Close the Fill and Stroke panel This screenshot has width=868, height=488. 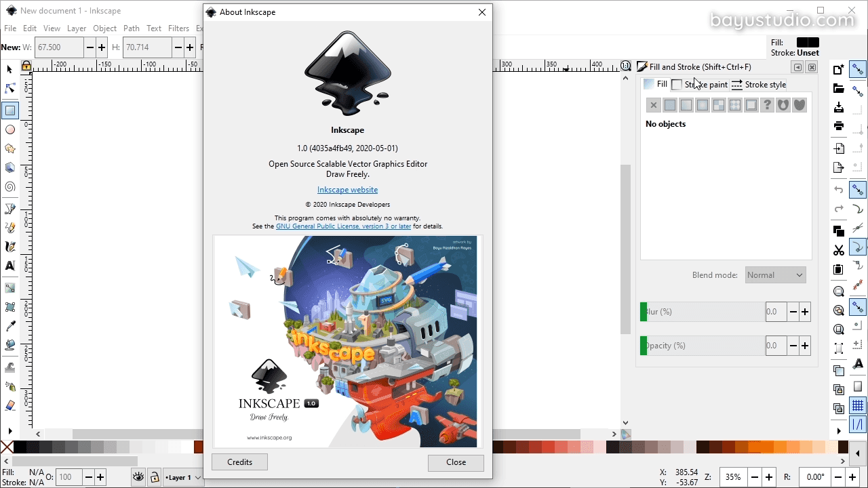[812, 67]
